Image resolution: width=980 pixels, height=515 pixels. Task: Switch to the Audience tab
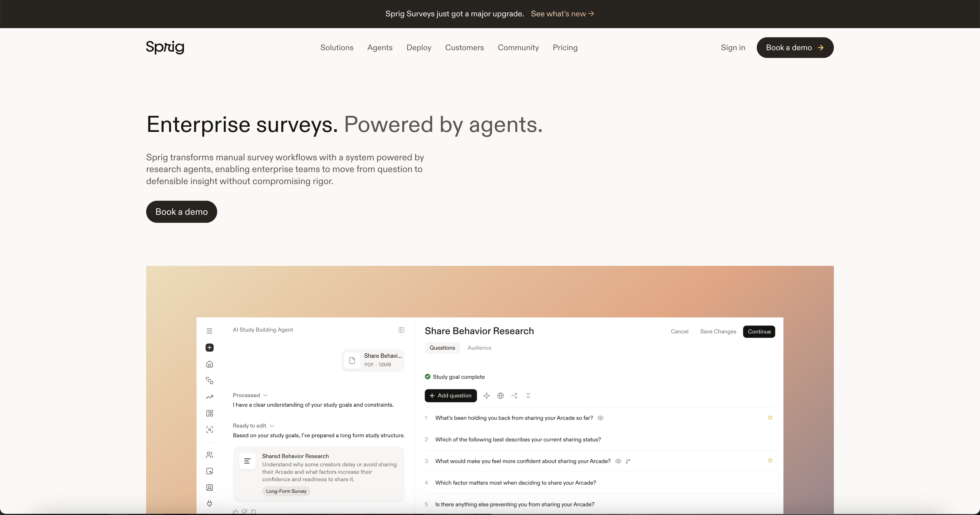pos(479,348)
